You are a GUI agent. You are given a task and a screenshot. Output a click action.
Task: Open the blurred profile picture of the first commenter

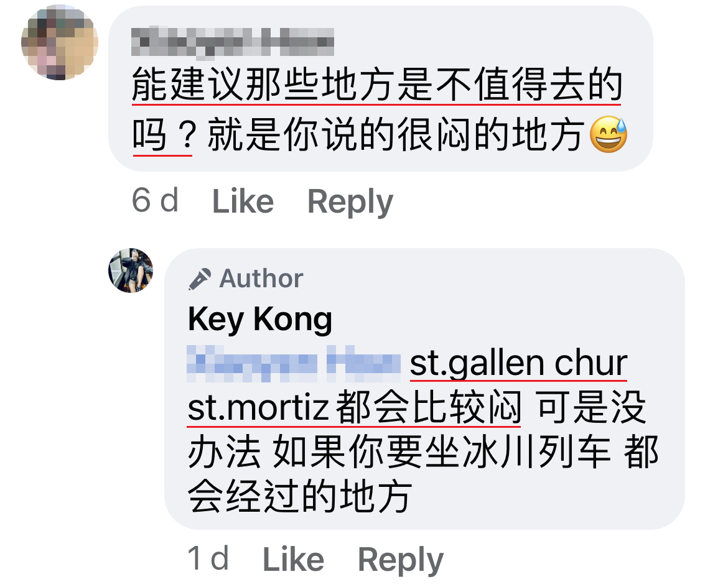(x=60, y=42)
